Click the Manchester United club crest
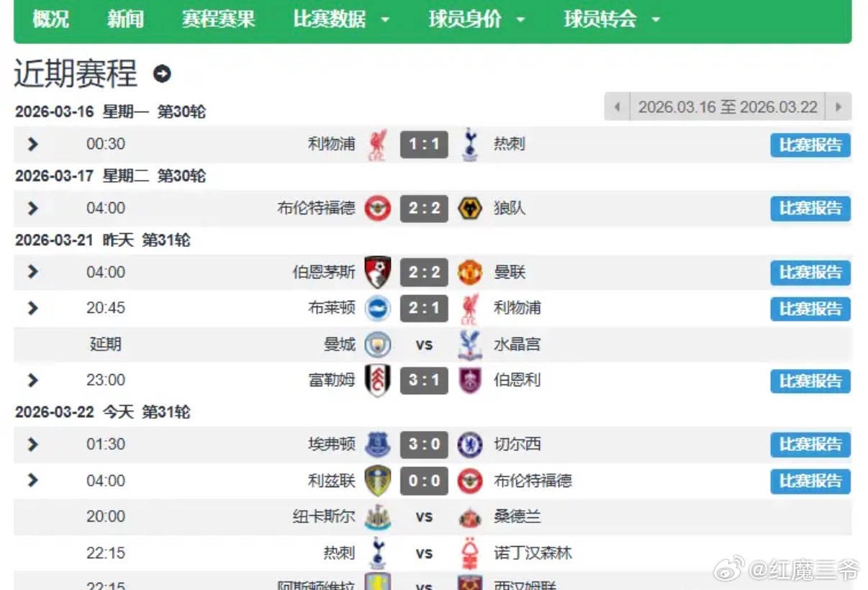 470,273
